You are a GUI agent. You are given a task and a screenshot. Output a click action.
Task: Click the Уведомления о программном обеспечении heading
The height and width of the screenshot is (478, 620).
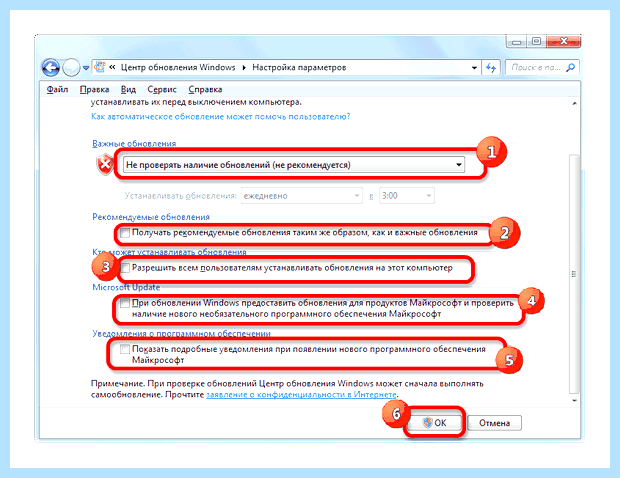click(181, 333)
